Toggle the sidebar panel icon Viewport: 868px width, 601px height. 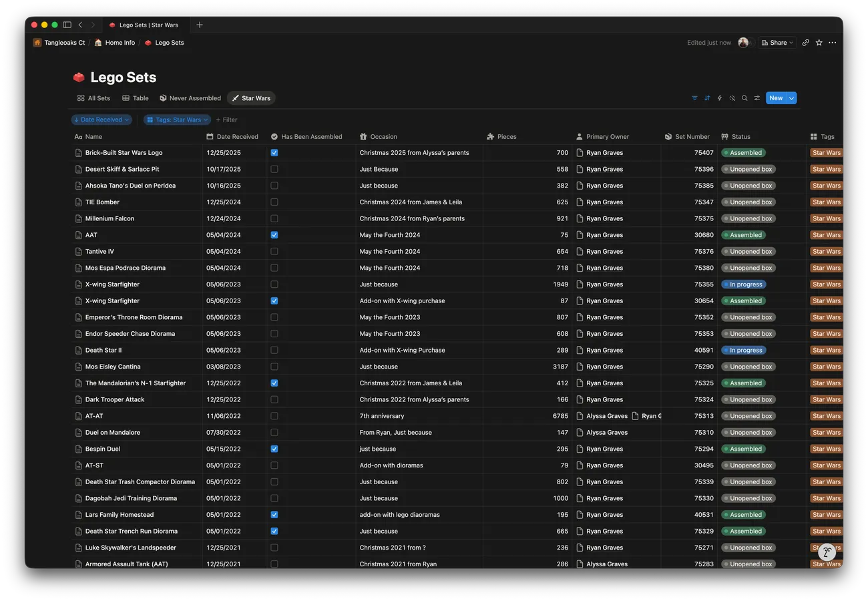click(x=67, y=25)
